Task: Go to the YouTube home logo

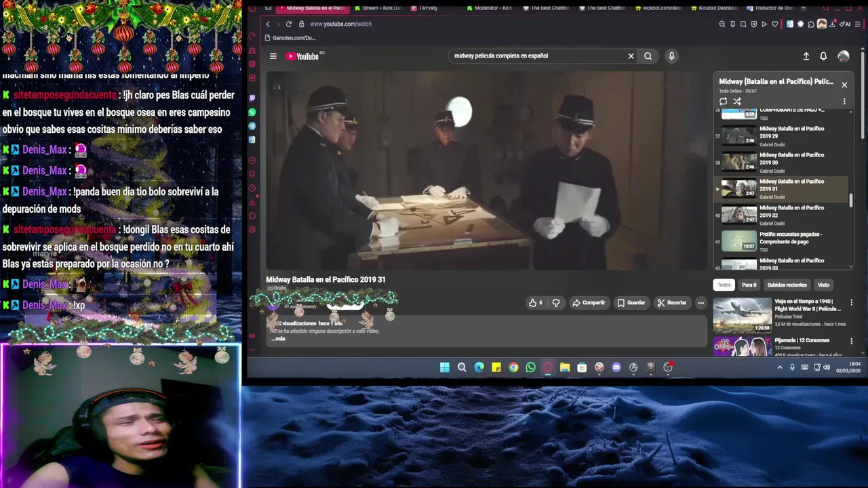Action: coord(303,56)
